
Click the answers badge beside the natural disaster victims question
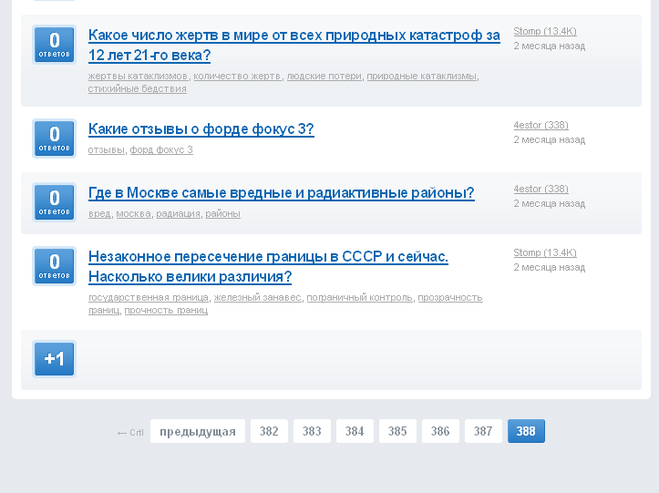point(54,45)
